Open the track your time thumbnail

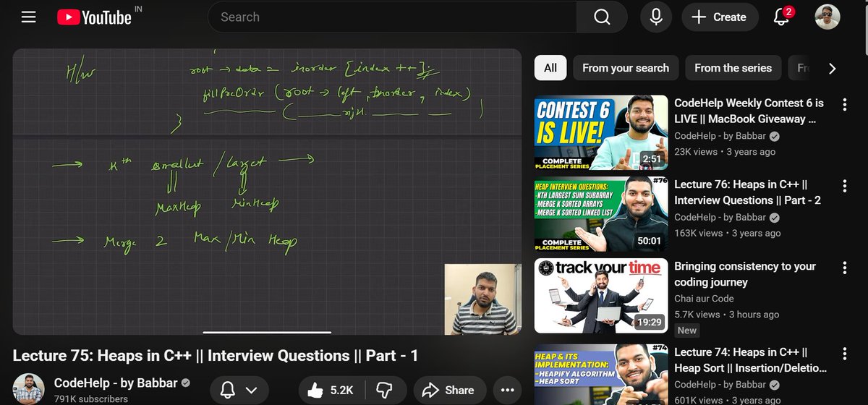[x=601, y=296]
